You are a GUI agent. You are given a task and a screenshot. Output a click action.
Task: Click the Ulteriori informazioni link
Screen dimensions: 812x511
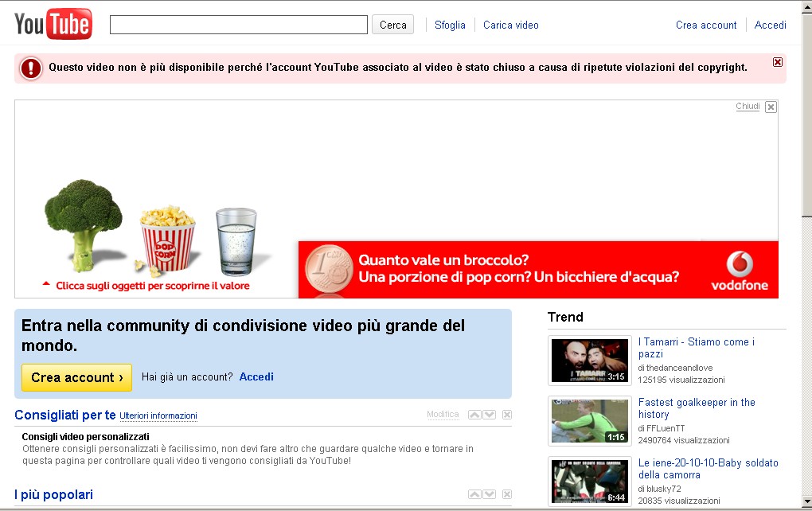click(x=158, y=416)
